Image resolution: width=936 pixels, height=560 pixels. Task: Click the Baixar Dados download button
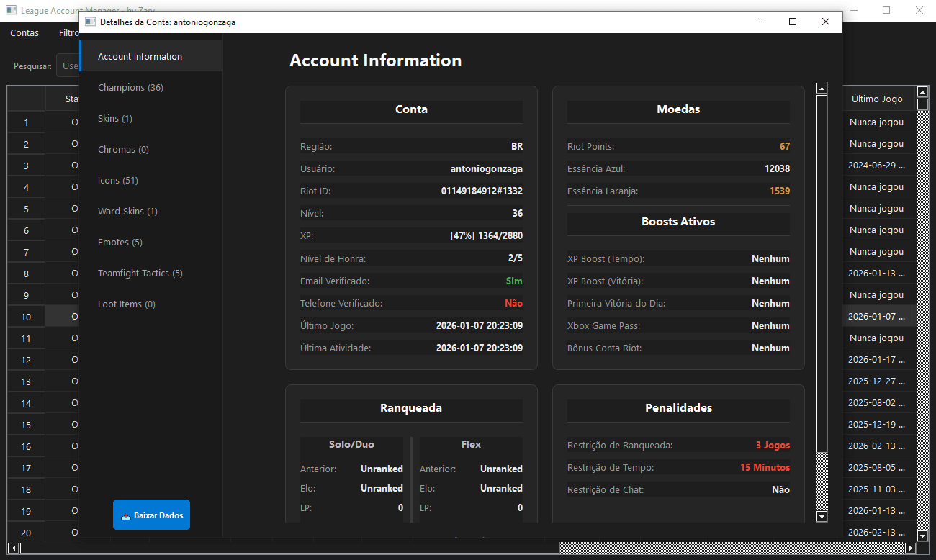pos(151,515)
